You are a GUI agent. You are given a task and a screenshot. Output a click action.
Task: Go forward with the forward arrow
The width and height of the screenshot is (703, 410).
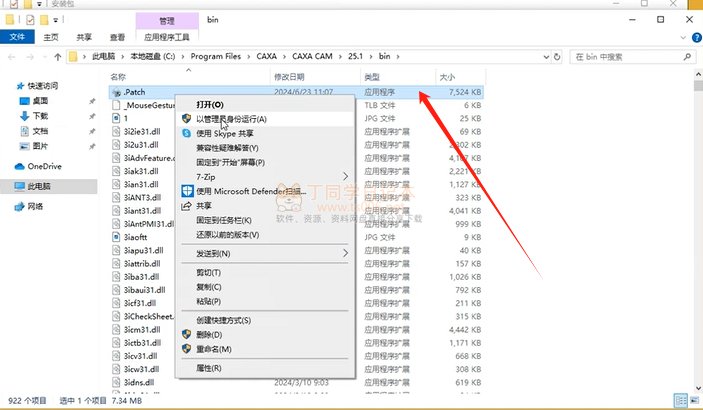coord(30,57)
